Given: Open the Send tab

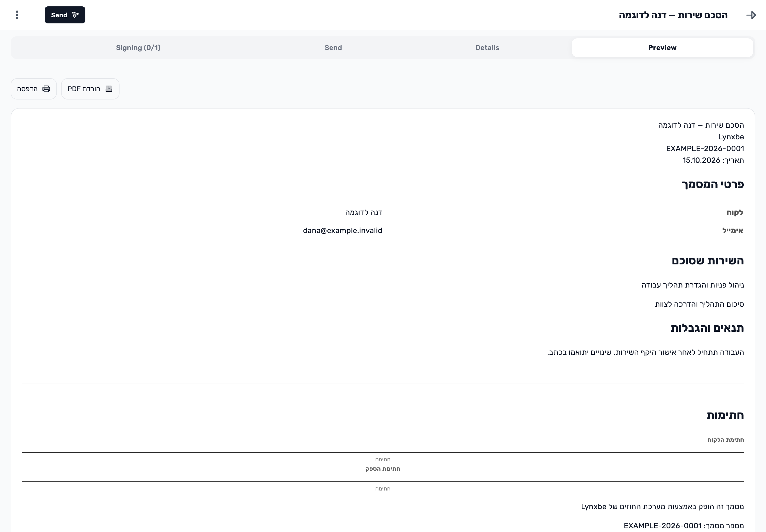Looking at the screenshot, I should coord(333,48).
